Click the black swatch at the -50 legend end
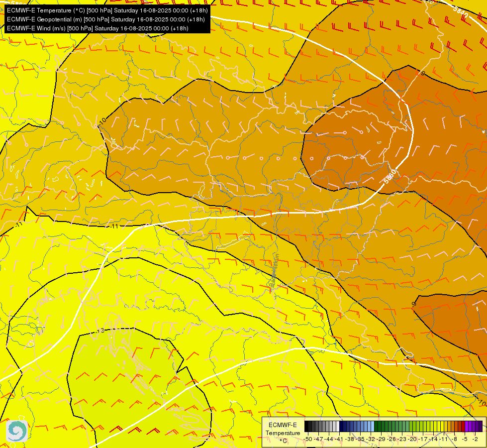This screenshot has height=448, width=487. click(x=306, y=426)
